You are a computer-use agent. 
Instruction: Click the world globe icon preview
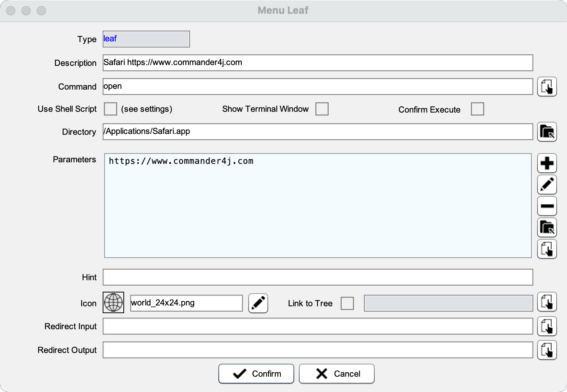pos(113,302)
